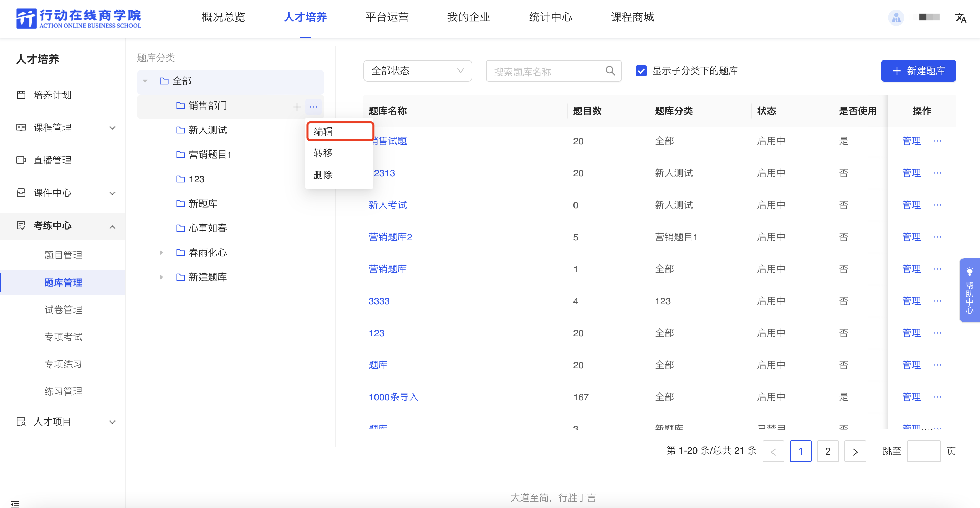Image resolution: width=980 pixels, height=508 pixels.
Task: Open the more-actions ellipsis for 1000条导入 row
Action: [x=937, y=397]
